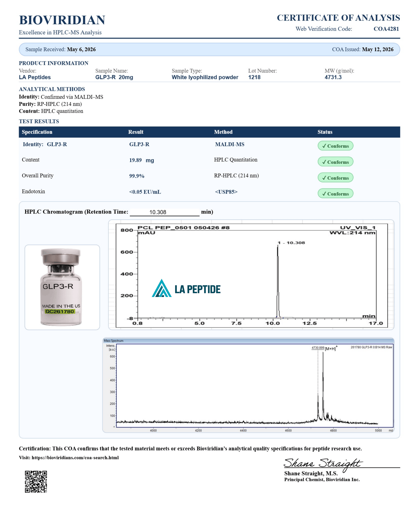
Task: Click the Certification statement text
Action: [191, 448]
